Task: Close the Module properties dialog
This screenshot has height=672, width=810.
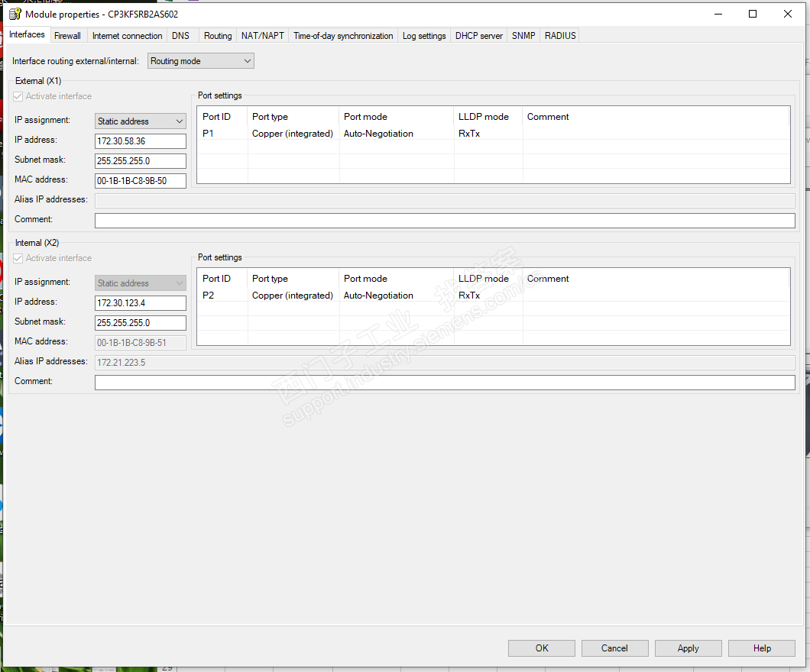Action: coord(788,14)
